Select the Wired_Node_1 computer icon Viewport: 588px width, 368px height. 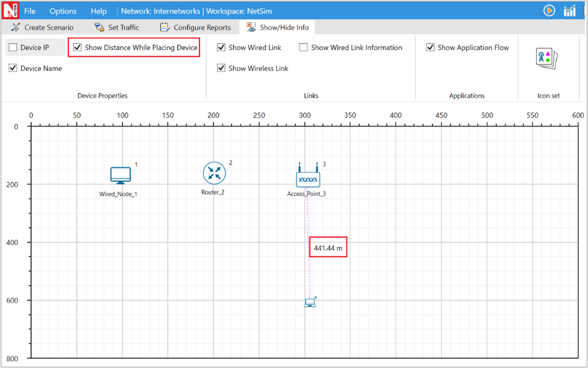(x=120, y=176)
